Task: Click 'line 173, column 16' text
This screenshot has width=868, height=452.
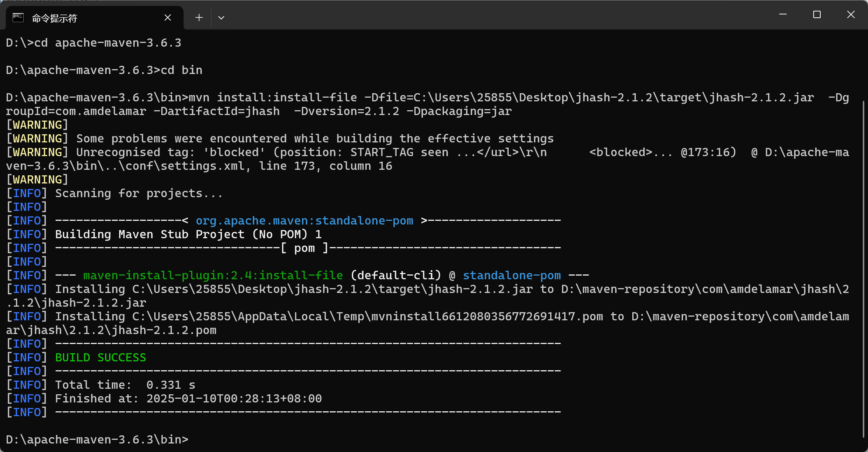Action: 326,166
